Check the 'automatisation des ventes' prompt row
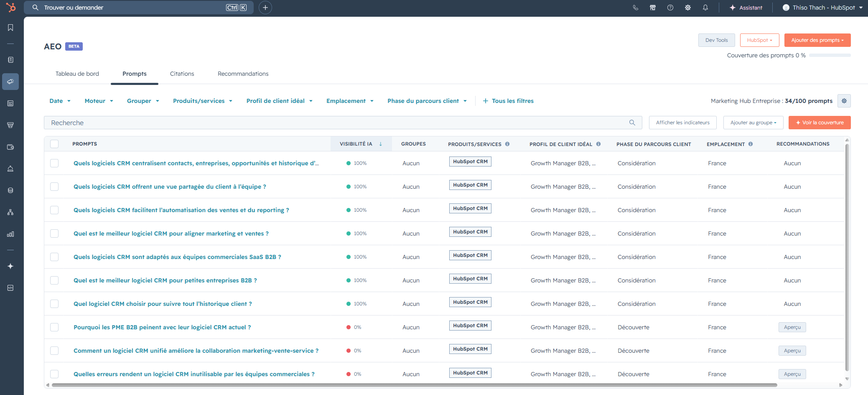Viewport: 868px width, 395px height. pyautogui.click(x=54, y=210)
